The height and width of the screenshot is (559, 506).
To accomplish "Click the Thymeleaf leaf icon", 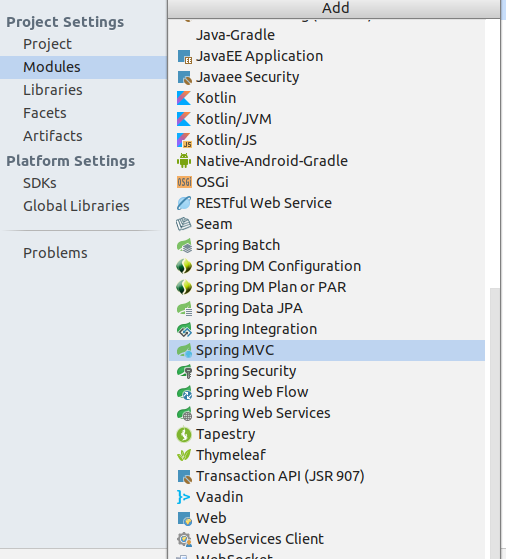I will click(x=184, y=455).
